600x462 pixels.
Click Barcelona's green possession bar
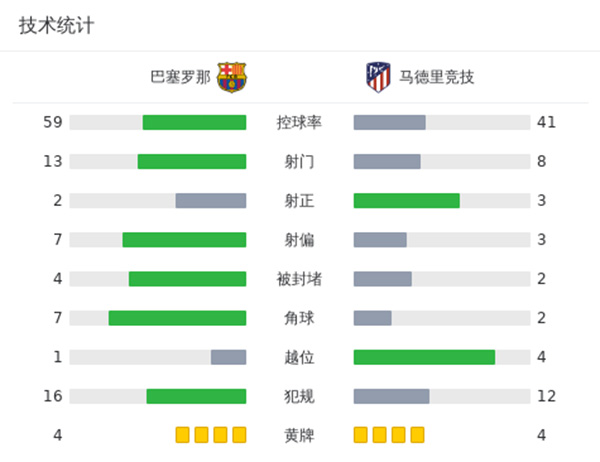click(194, 122)
